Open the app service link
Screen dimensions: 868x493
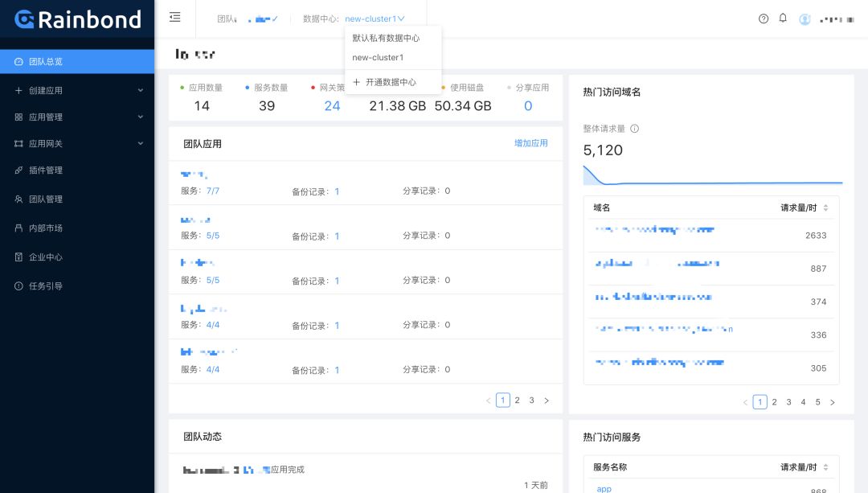[604, 488]
